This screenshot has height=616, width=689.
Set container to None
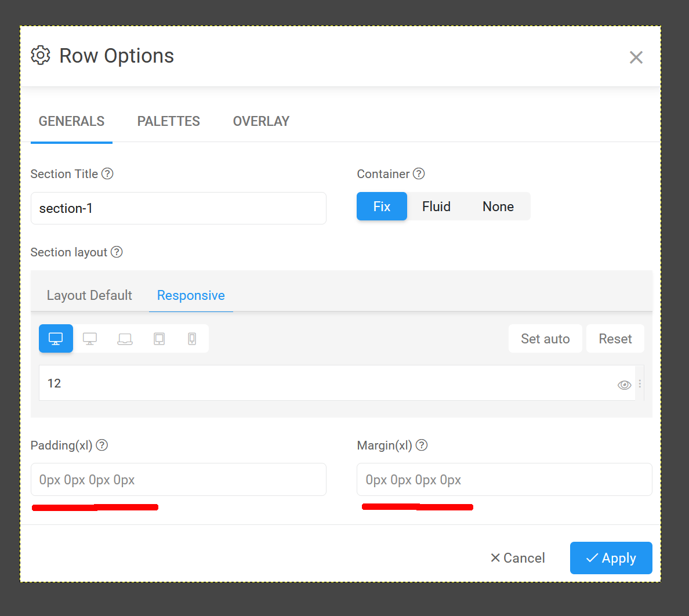498,206
